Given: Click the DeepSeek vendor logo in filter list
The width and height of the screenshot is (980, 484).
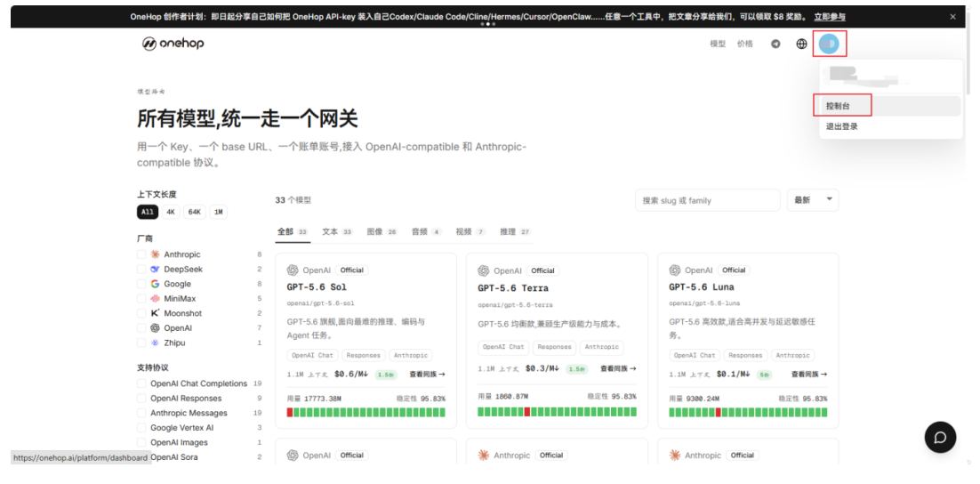Looking at the screenshot, I should pyautogui.click(x=155, y=269).
